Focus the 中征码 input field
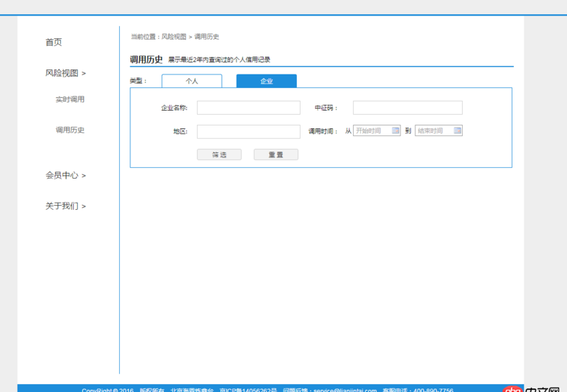 (x=408, y=108)
